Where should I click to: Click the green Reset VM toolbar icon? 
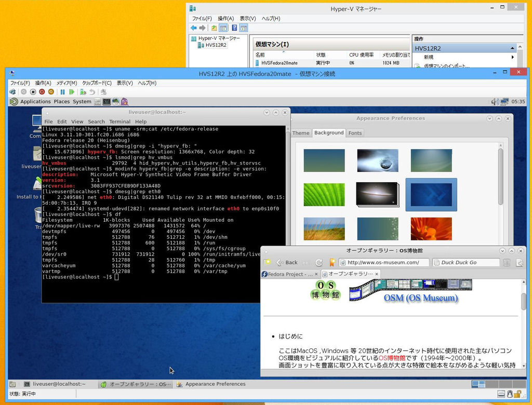[x=72, y=92]
